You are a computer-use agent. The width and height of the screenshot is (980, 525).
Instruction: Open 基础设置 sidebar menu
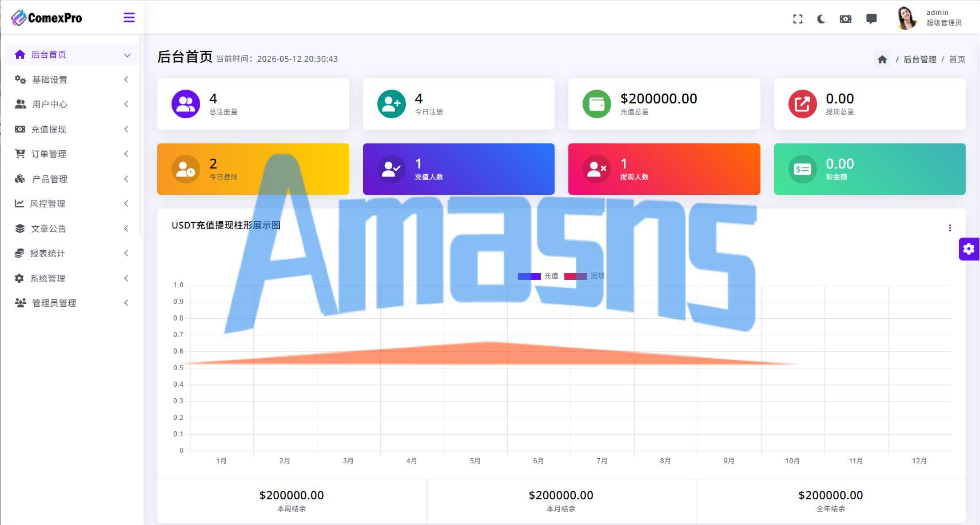72,79
